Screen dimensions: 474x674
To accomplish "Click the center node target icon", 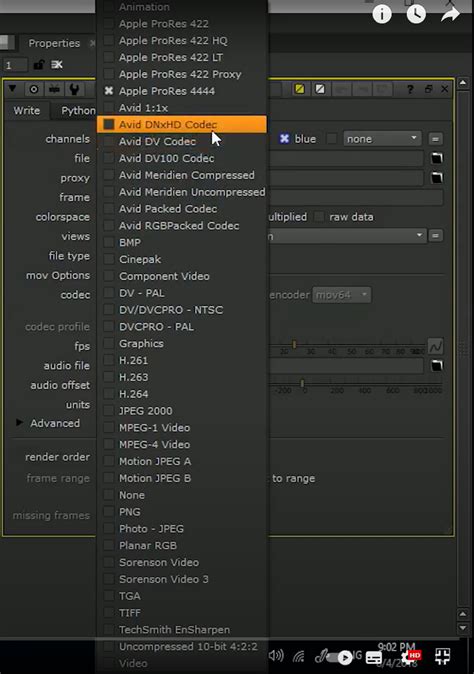I will [34, 89].
